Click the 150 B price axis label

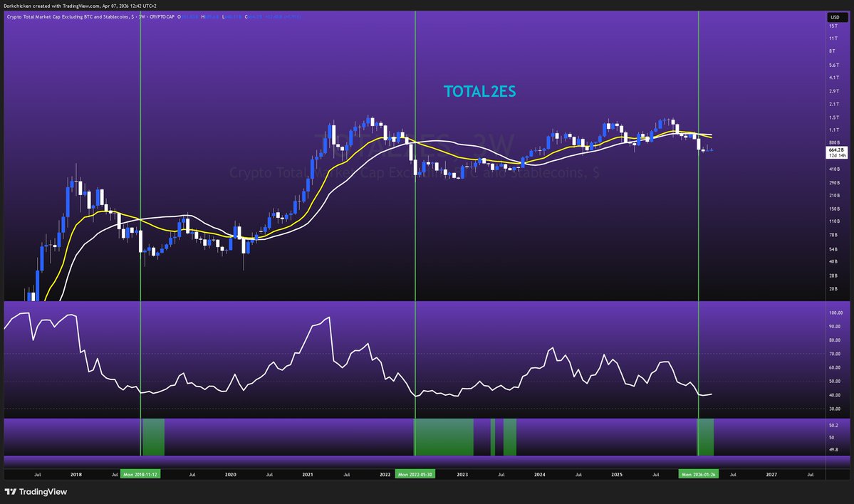point(834,209)
